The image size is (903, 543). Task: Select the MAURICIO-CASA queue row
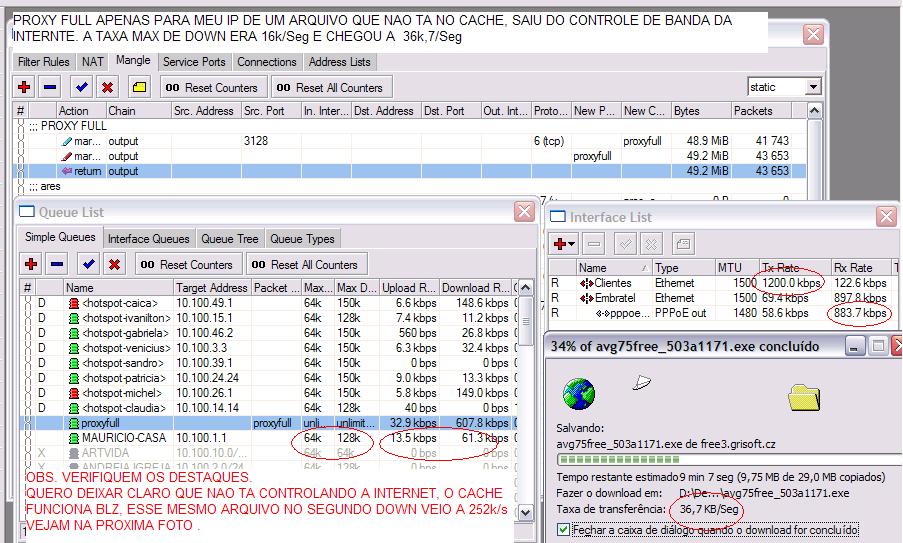click(x=268, y=438)
